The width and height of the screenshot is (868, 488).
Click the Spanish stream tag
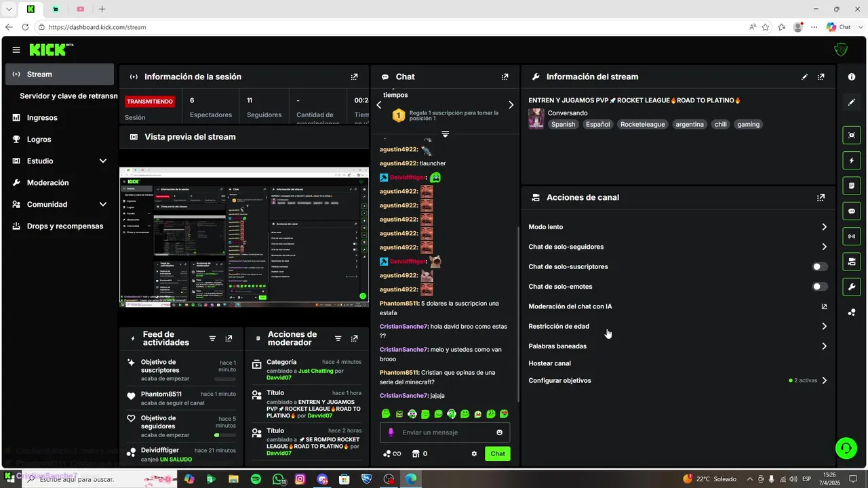pos(563,125)
